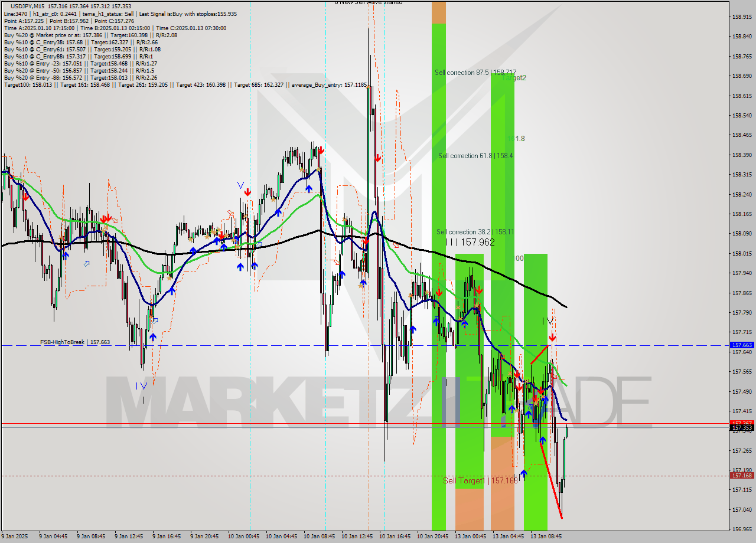This screenshot has width=756, height=543.
Task: Click the '13 Jan 08:45' time axis label
Action: click(x=545, y=537)
